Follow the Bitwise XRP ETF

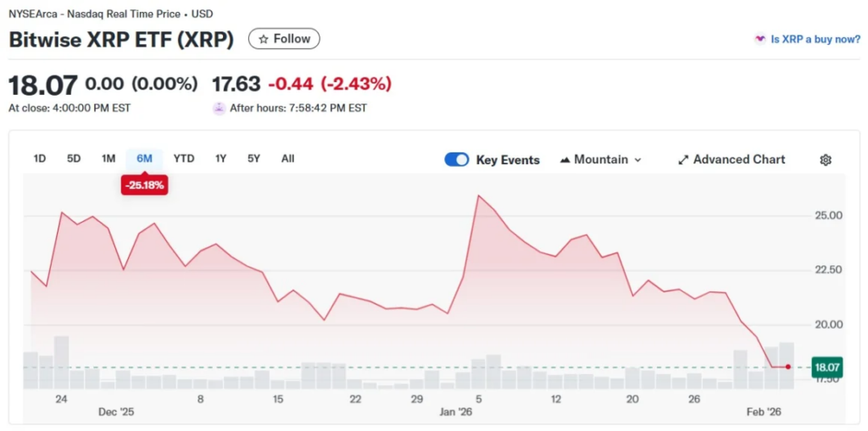pos(284,39)
